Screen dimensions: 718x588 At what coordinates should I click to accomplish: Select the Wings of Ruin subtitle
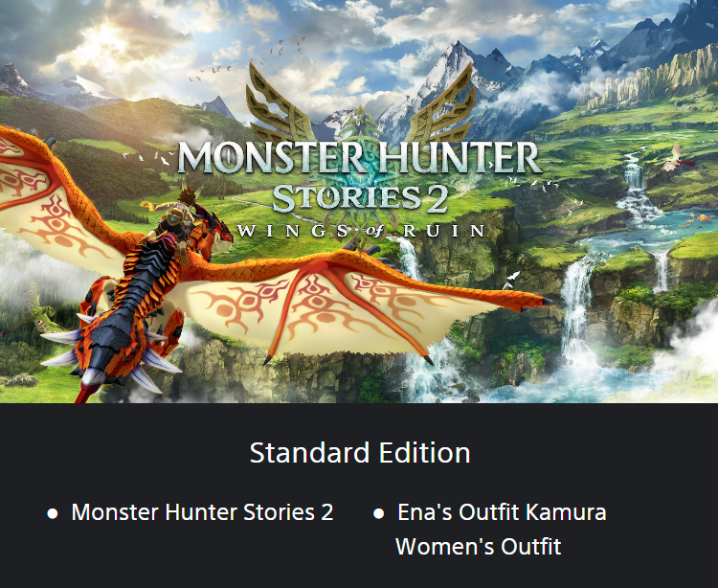[361, 231]
